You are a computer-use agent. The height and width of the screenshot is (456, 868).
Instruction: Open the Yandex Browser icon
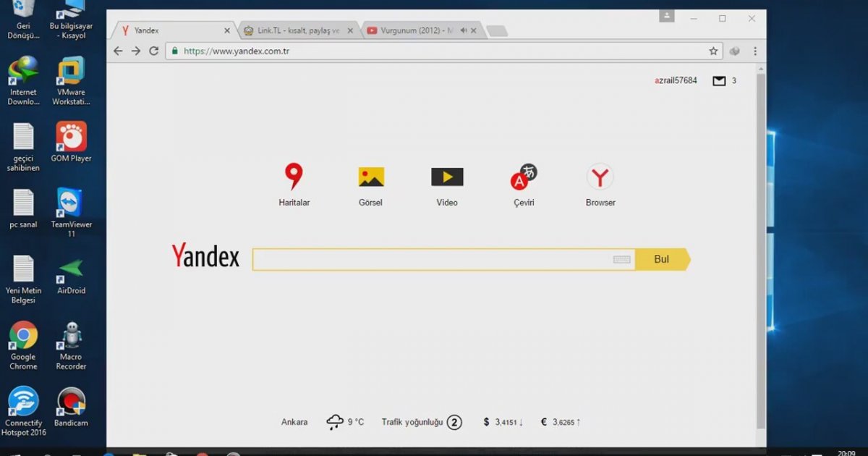pos(600,177)
